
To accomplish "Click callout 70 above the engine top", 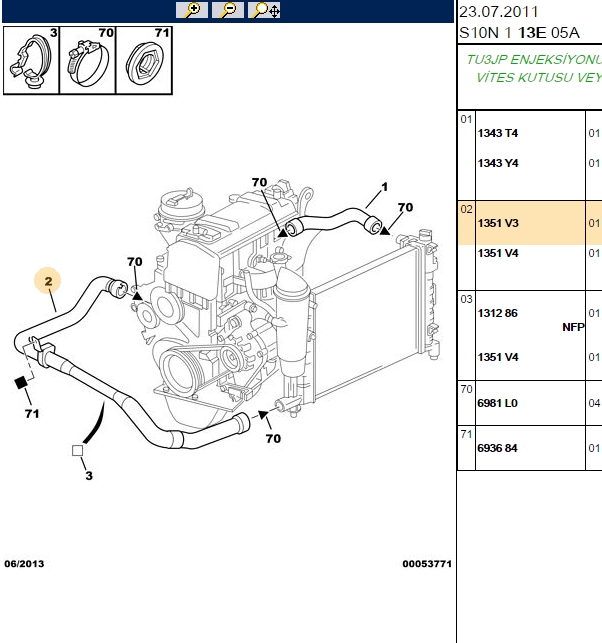I will 259,182.
